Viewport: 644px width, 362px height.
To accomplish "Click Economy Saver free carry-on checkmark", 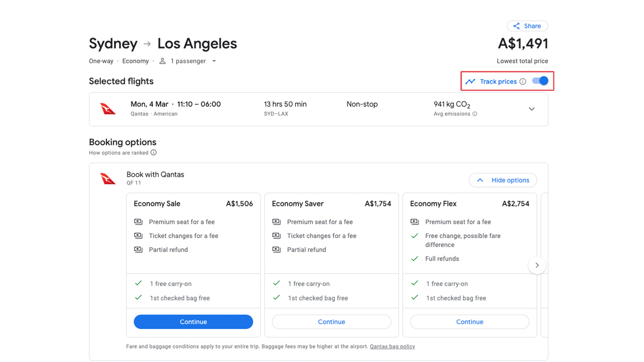I will (276, 283).
